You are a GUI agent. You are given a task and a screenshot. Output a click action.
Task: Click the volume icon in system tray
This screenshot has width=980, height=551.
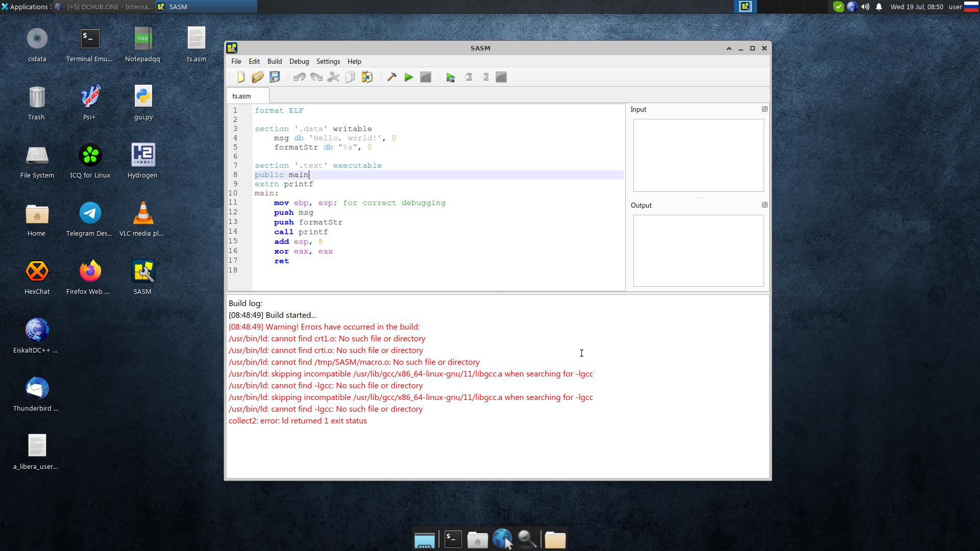pyautogui.click(x=865, y=7)
